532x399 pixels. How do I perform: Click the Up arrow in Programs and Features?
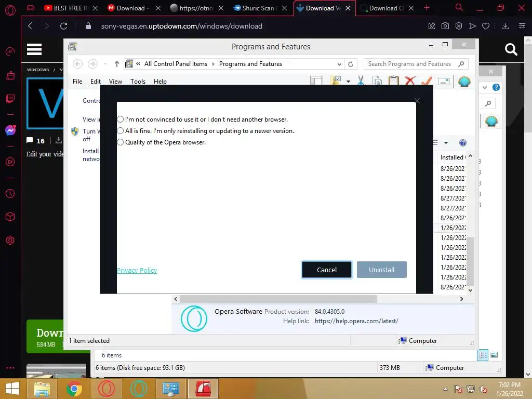point(117,64)
